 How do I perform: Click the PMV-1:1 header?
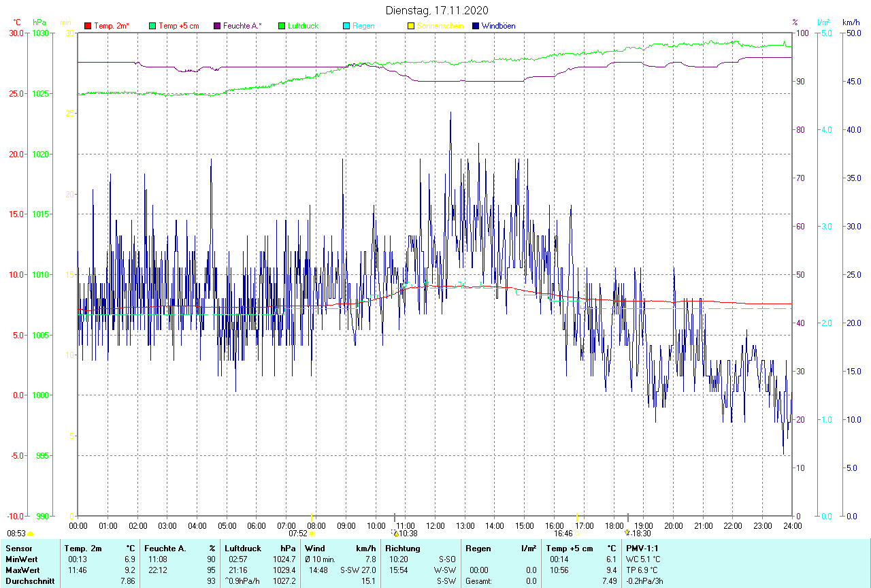click(642, 549)
